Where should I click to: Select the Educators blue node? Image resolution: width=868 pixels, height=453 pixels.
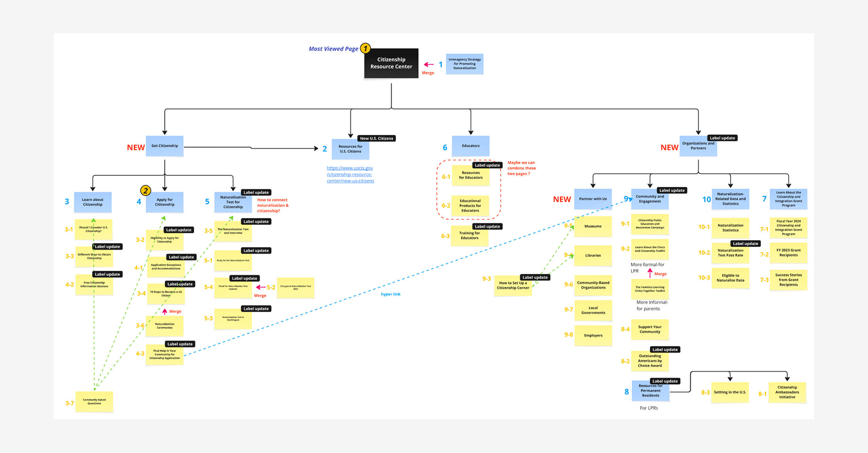coord(471,146)
